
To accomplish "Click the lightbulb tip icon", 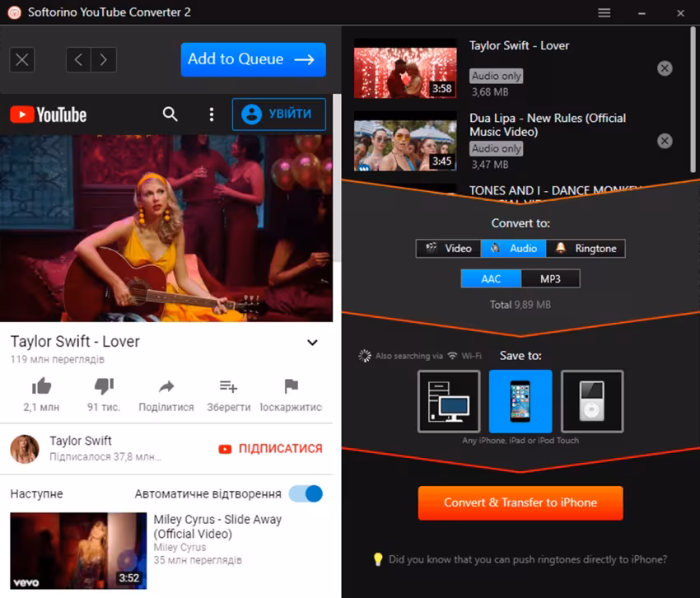I will coord(378,559).
